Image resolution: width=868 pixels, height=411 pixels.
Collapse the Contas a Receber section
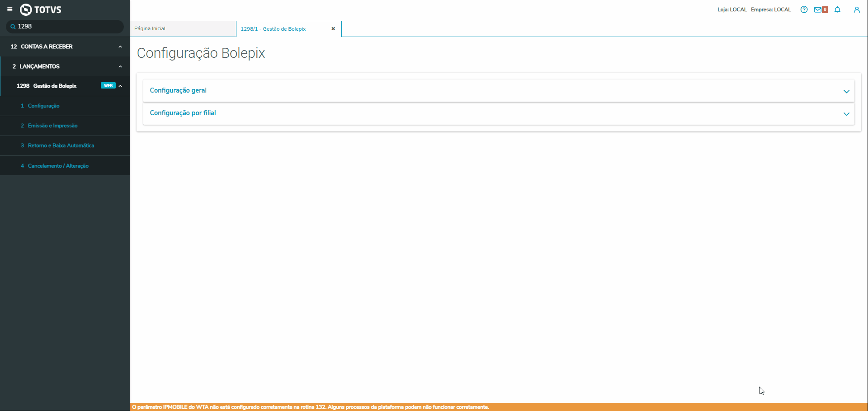120,47
